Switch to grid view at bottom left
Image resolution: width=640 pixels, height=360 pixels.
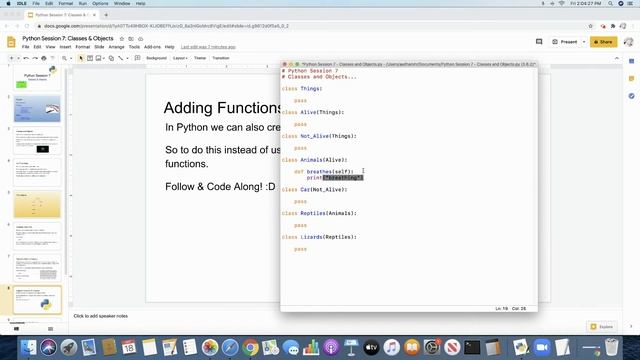tap(50, 329)
